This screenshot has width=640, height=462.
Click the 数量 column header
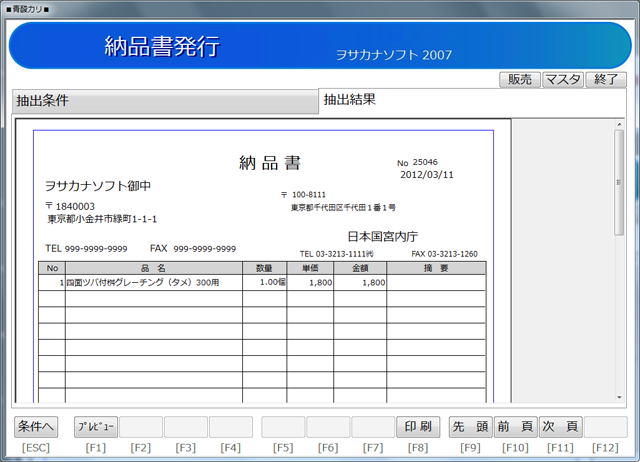264,268
